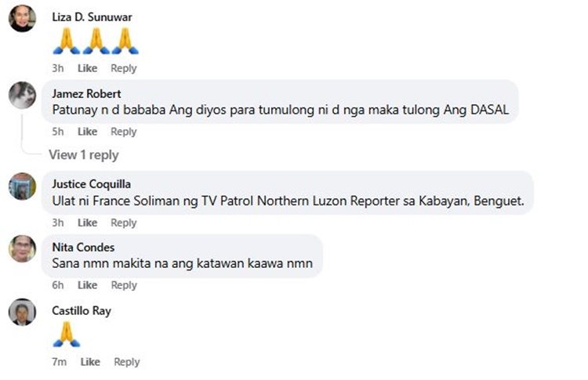
Task: Open Liza D. Sunuwar's profile picture
Action: click(x=22, y=18)
